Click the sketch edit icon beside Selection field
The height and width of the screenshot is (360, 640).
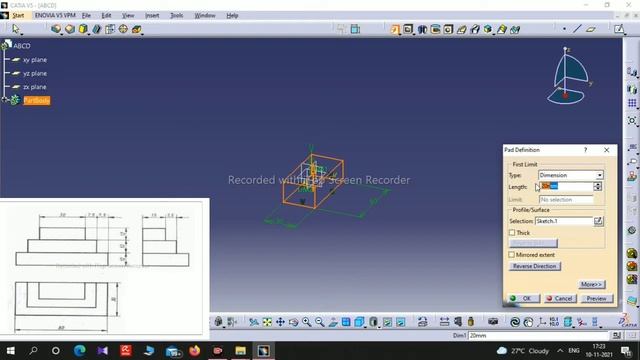pyautogui.click(x=598, y=221)
